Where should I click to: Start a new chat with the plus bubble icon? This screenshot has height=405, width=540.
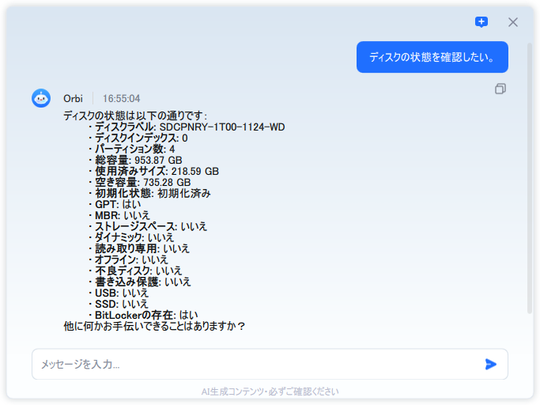(x=481, y=22)
